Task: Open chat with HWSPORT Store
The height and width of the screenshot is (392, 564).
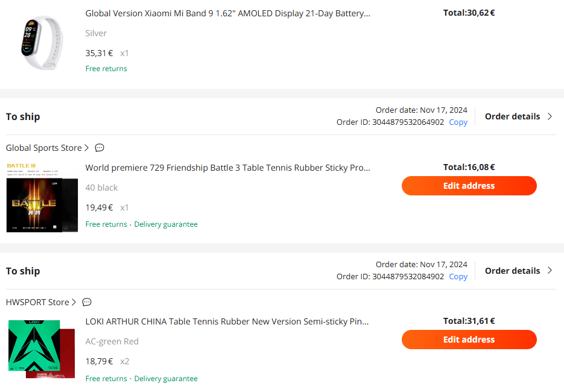Action: point(87,302)
